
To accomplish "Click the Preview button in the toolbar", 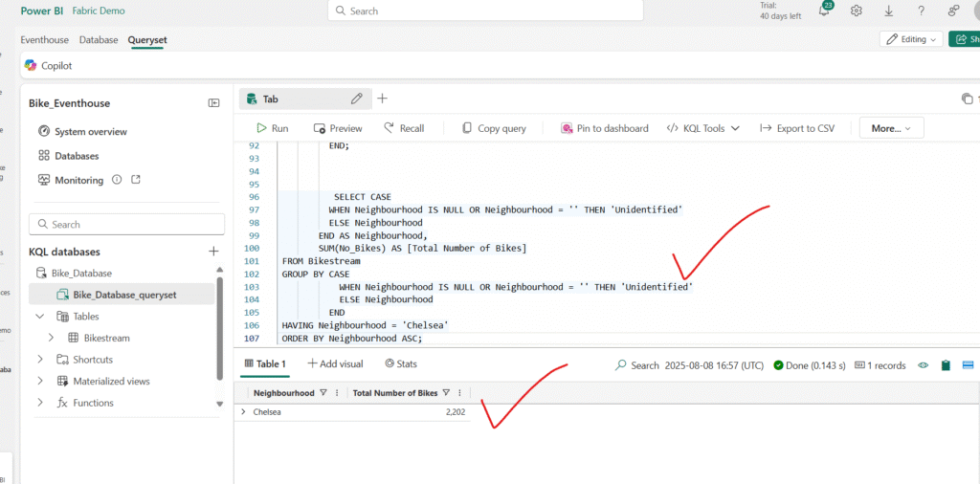I will [338, 128].
